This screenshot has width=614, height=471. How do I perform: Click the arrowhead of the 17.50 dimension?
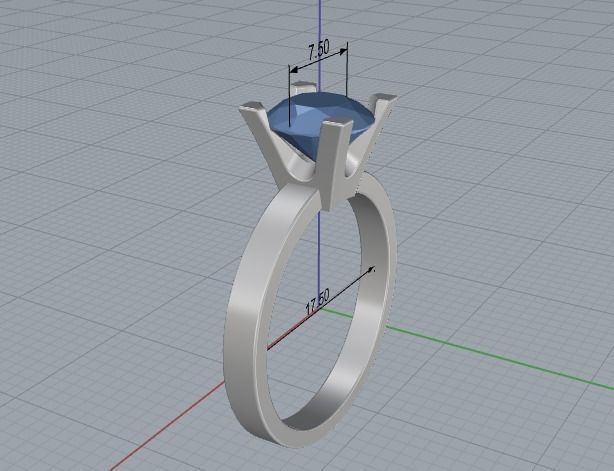click(x=369, y=271)
